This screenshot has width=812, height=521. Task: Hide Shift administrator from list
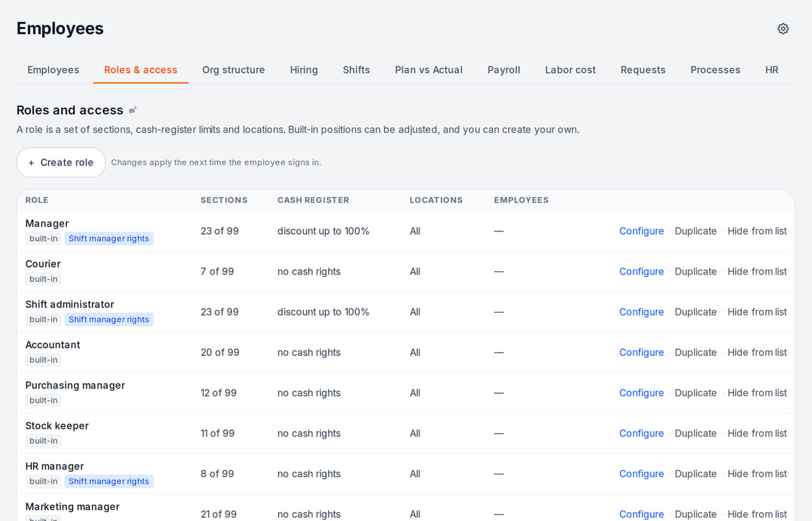coord(757,312)
